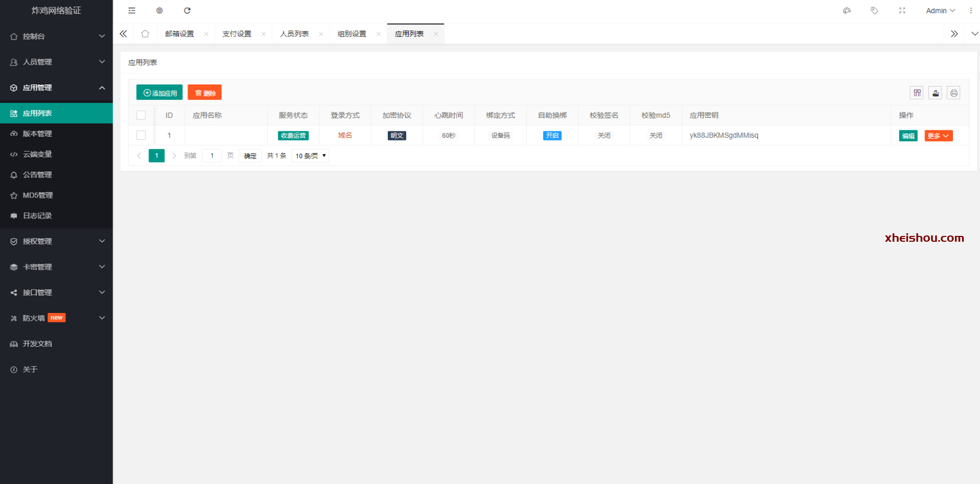
Task: Click the 炸鸡网络验证 logo title
Action: [x=56, y=11]
